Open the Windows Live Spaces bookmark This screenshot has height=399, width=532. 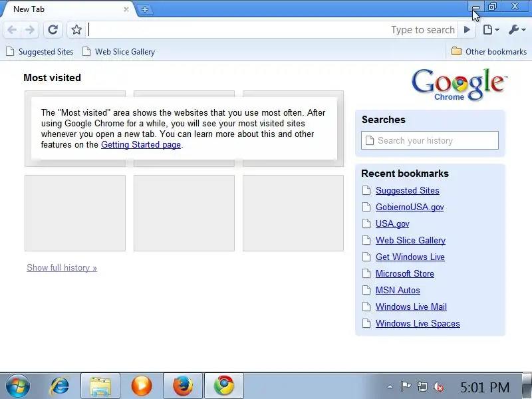[418, 323]
